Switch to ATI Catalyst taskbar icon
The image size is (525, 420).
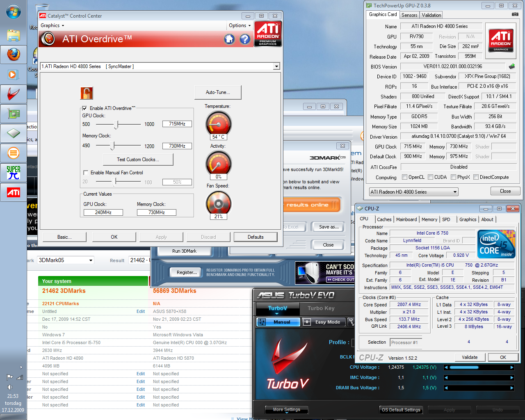13,192
